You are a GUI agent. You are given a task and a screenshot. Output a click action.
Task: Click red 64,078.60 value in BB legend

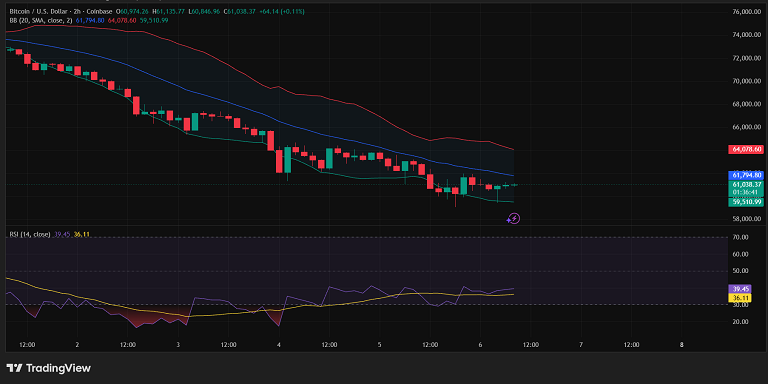tap(121, 20)
